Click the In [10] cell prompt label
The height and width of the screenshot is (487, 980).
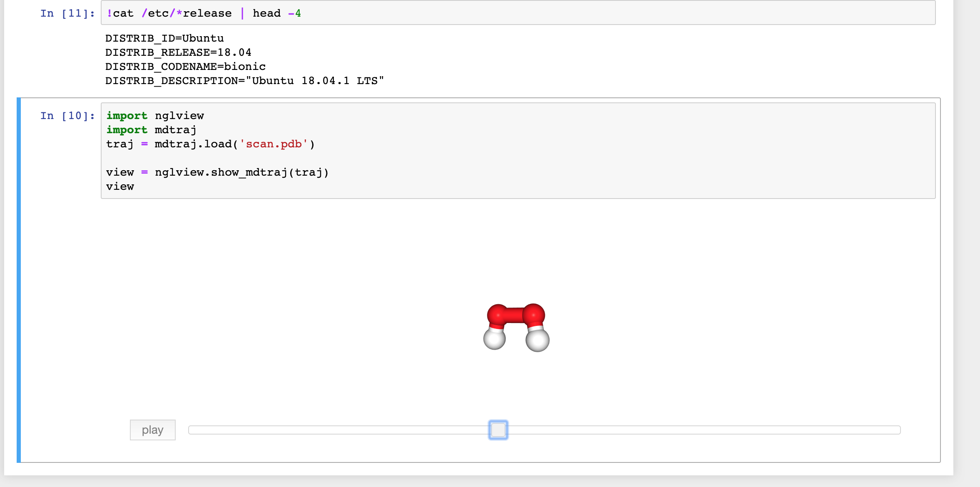[x=67, y=116]
